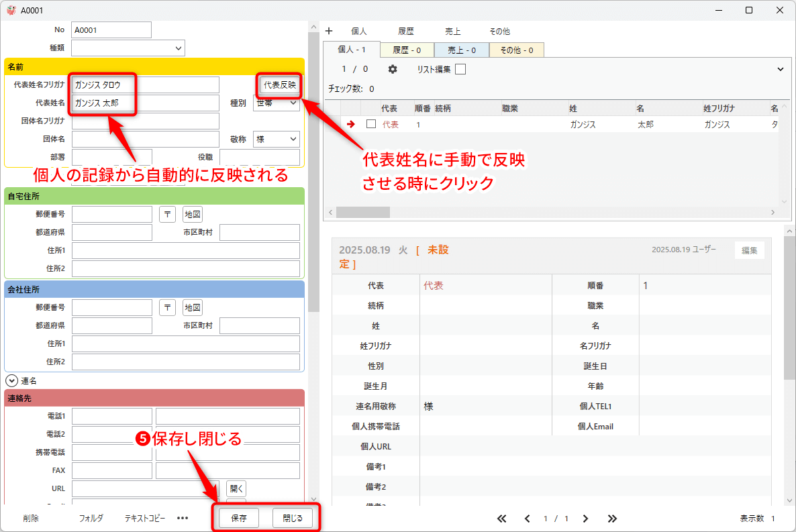Viewport: 796px width, 532px height.
Task: Click the URL input field
Action: coord(145,489)
